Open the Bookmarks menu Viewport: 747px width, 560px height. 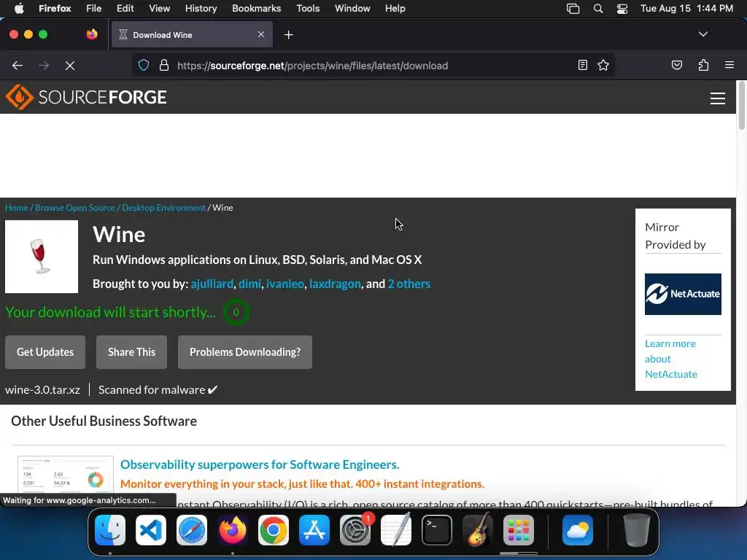(256, 8)
